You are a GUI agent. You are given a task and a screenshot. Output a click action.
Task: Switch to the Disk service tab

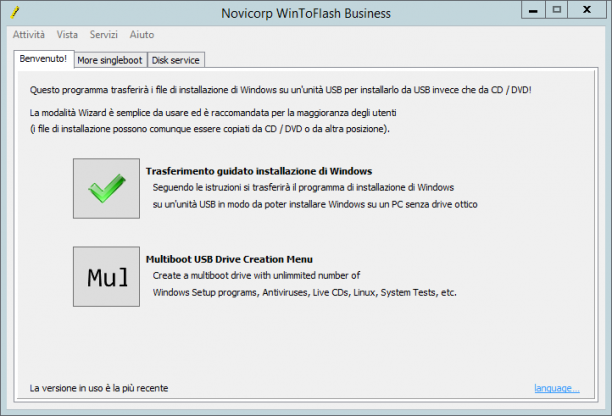point(176,60)
